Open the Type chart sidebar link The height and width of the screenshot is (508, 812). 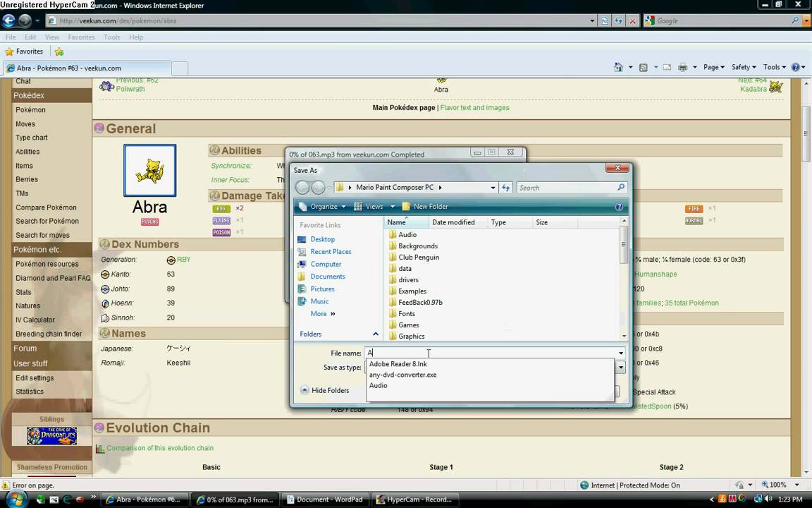pyautogui.click(x=32, y=138)
